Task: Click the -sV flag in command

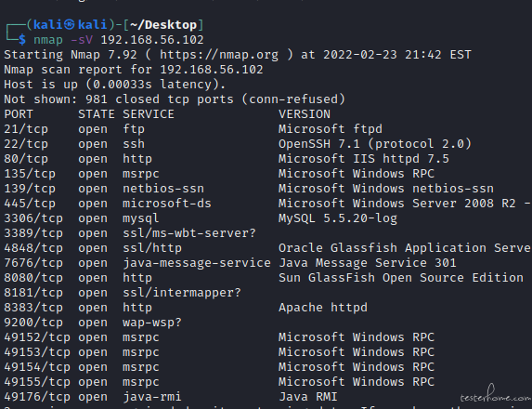Action: click(x=82, y=40)
